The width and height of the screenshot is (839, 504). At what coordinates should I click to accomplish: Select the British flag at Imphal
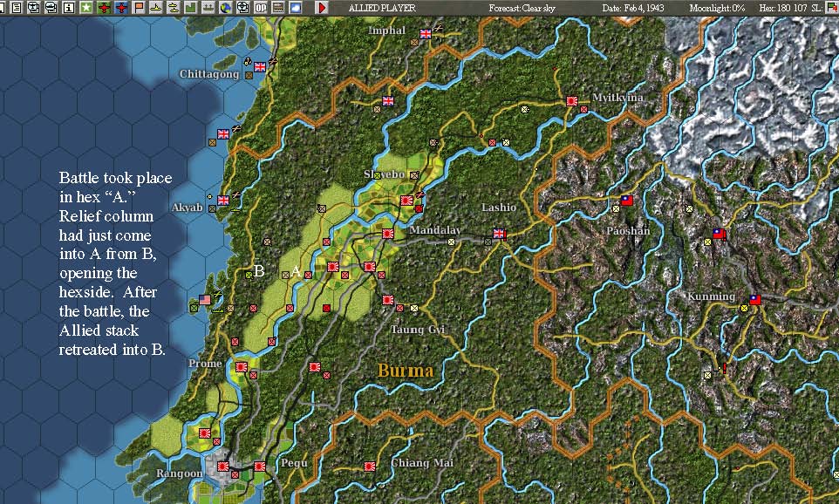tap(426, 34)
